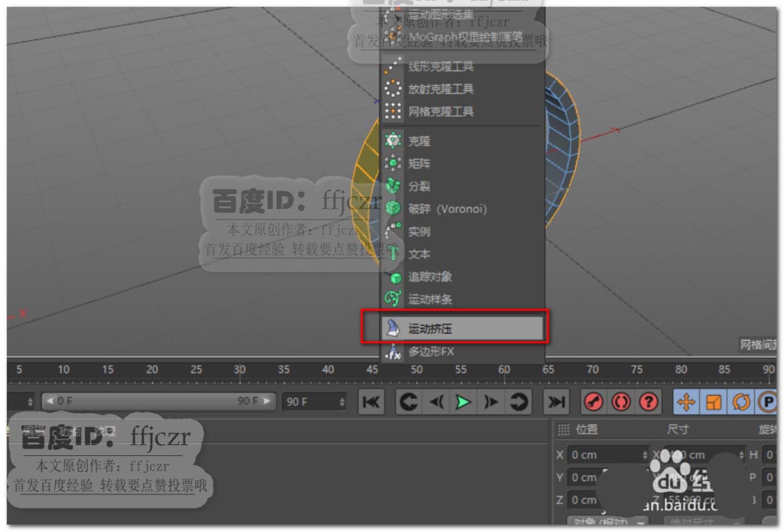784x532 pixels.
Task: Choose 多边形FX from the MoGraph menu
Action: pyautogui.click(x=462, y=352)
